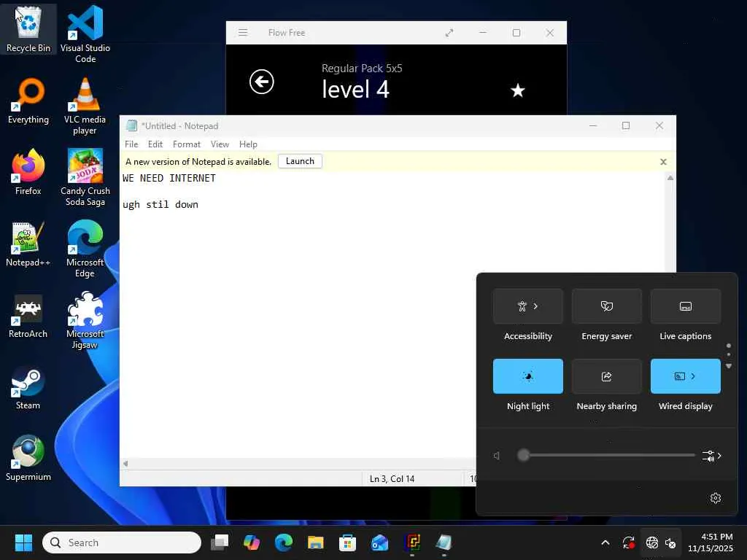
Task: Select the Microsoft Jigsaw desktop icon
Action: [x=85, y=320]
